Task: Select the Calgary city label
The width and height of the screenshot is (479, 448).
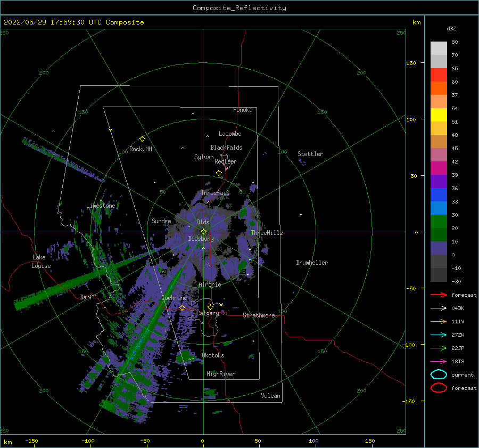Action: pyautogui.click(x=208, y=313)
